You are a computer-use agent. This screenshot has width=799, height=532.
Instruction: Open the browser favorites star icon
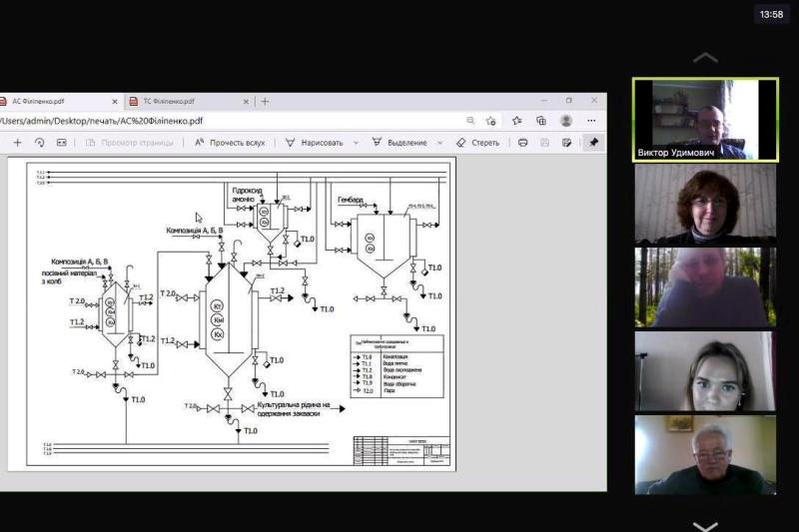[516, 121]
